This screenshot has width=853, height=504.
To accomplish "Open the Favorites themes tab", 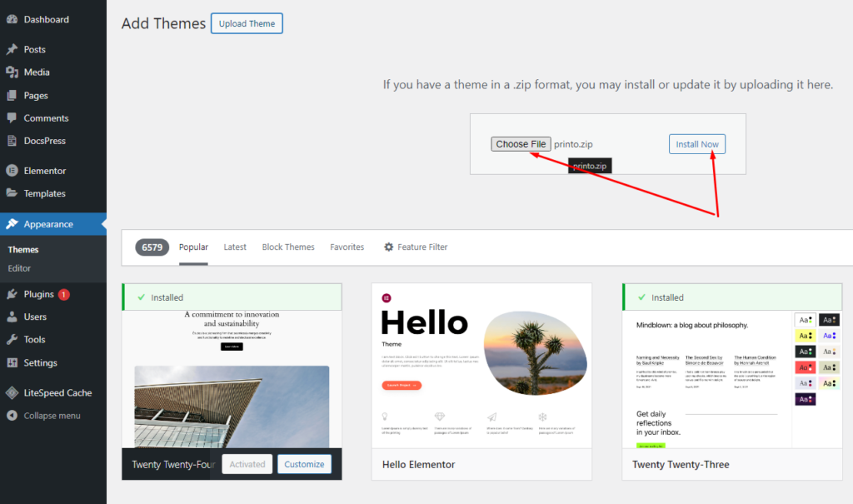I will (x=347, y=247).
